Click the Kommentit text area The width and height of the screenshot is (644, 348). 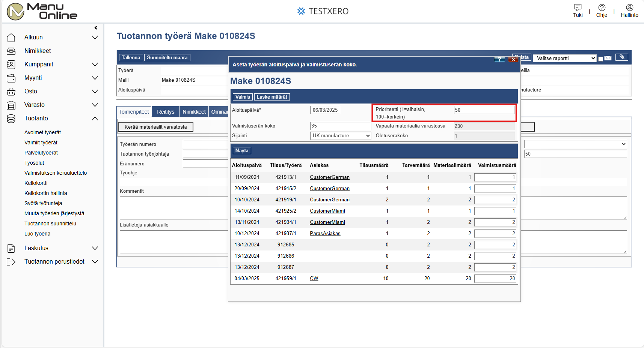click(x=174, y=208)
